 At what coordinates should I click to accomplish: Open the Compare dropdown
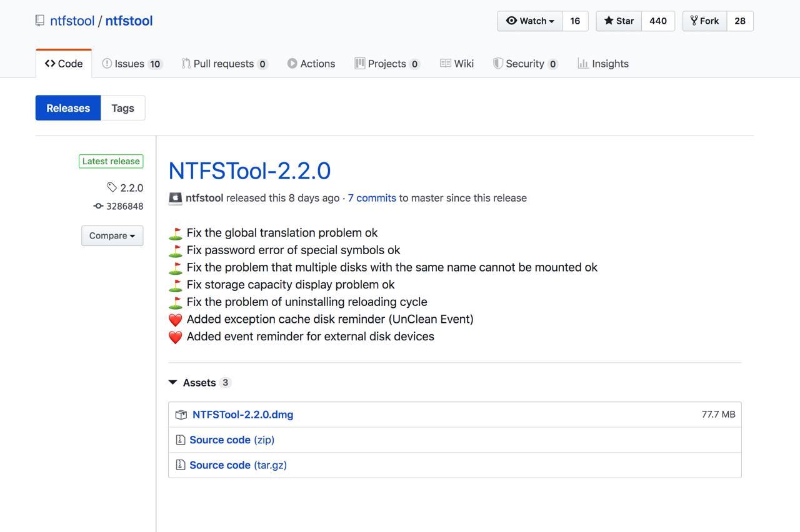pos(112,235)
